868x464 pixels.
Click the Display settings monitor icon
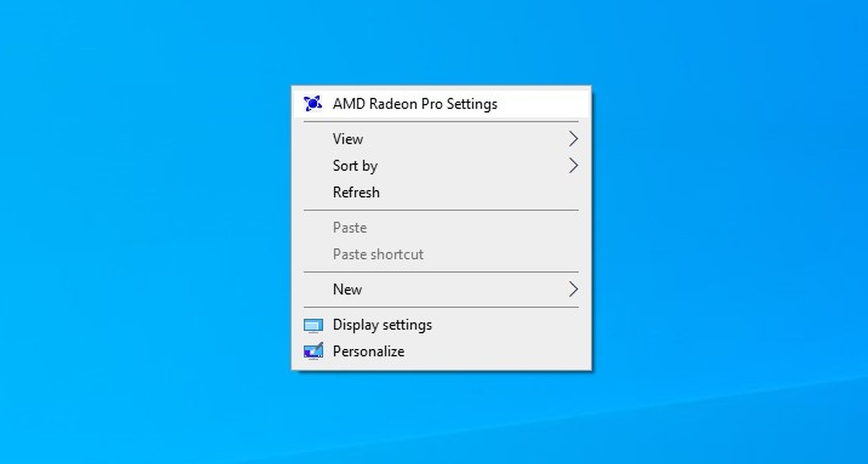click(313, 325)
